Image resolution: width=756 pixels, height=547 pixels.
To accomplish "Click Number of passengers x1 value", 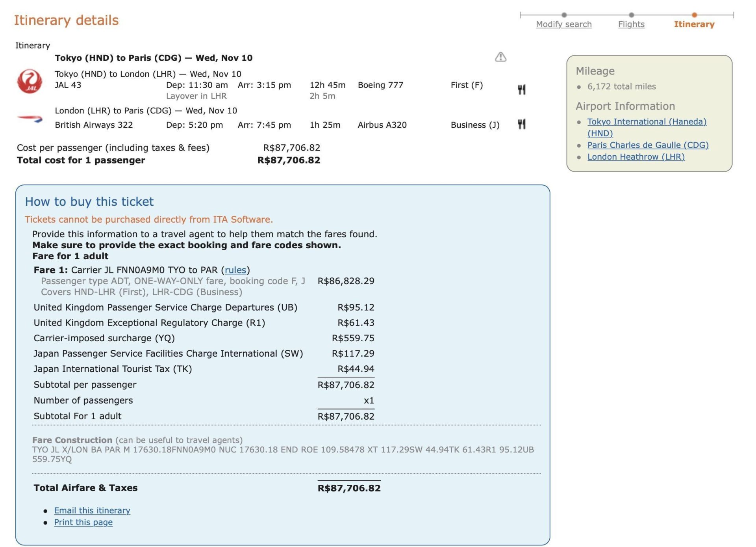I will click(x=369, y=400).
